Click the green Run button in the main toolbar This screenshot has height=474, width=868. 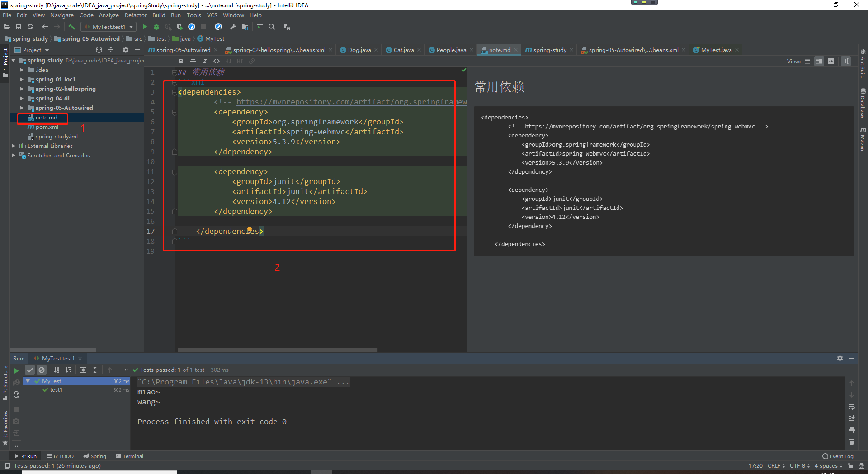pos(145,27)
